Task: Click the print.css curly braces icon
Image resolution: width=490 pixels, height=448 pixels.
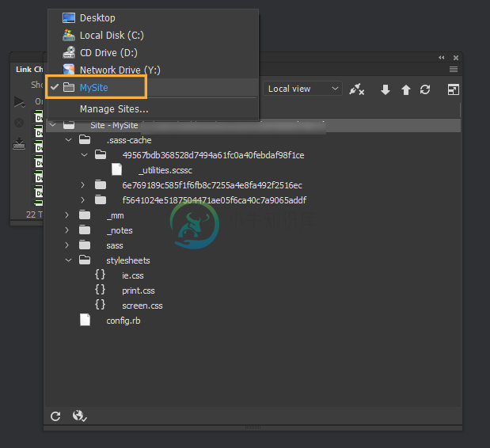Action: point(100,290)
